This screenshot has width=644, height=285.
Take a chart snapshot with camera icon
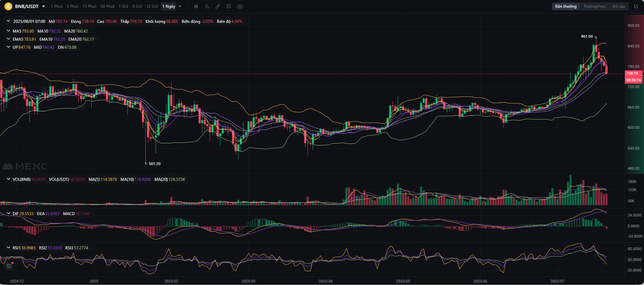pyautogui.click(x=240, y=6)
